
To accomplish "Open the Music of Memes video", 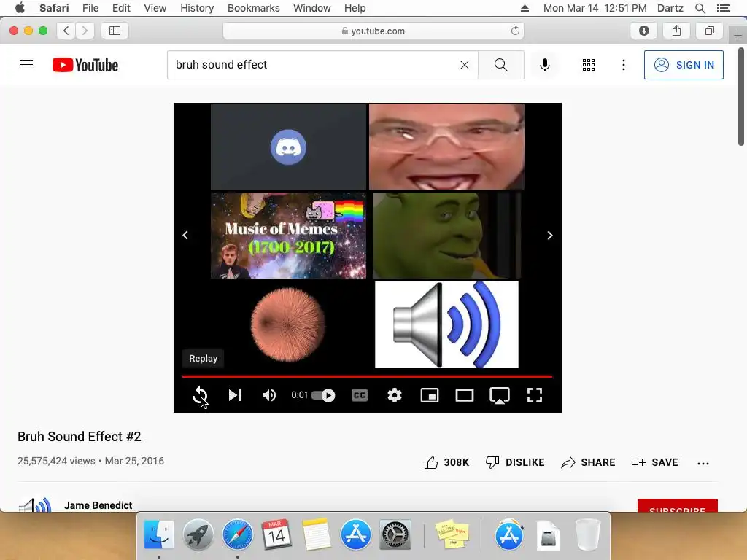I will click(x=289, y=236).
